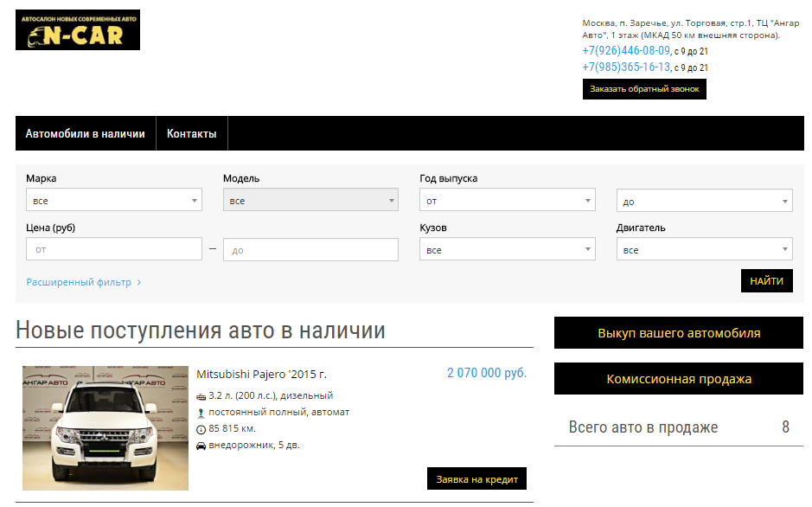Click the price 2 070 000 руб.

487,373
